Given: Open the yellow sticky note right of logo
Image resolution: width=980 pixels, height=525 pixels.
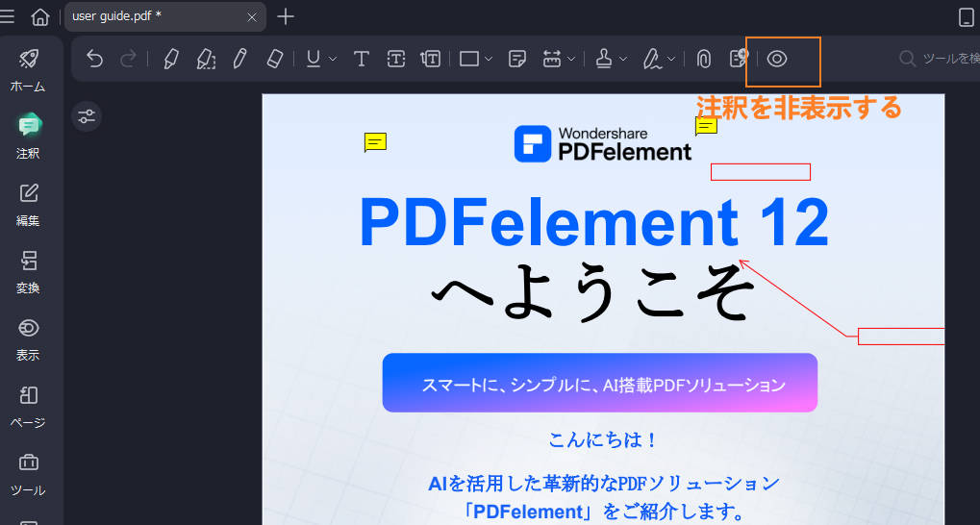Looking at the screenshot, I should point(706,126).
